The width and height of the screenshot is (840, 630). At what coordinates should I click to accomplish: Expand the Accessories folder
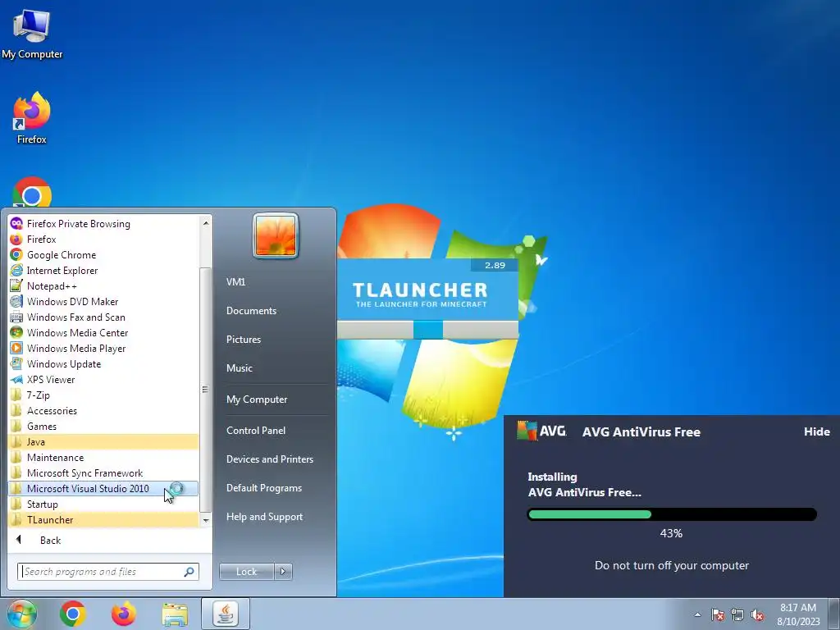pos(103,410)
